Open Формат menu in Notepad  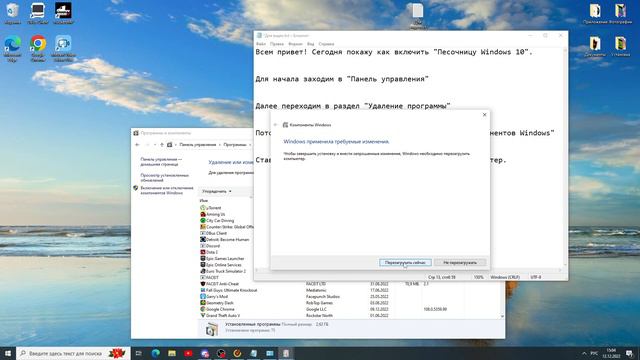click(x=295, y=44)
